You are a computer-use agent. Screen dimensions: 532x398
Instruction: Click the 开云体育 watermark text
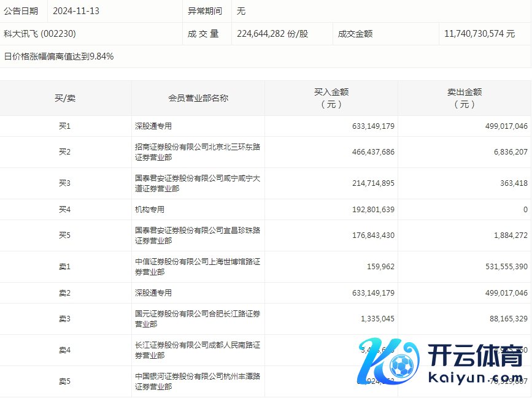471,354
